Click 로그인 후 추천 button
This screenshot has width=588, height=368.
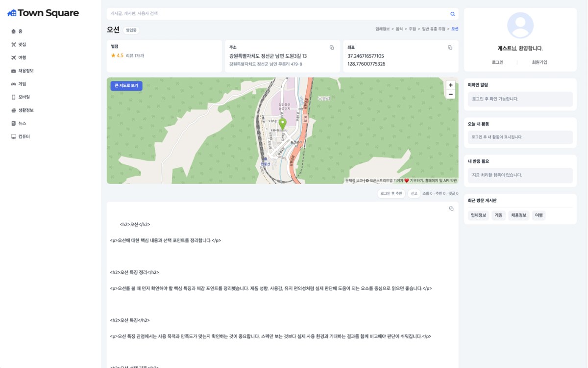392,194
